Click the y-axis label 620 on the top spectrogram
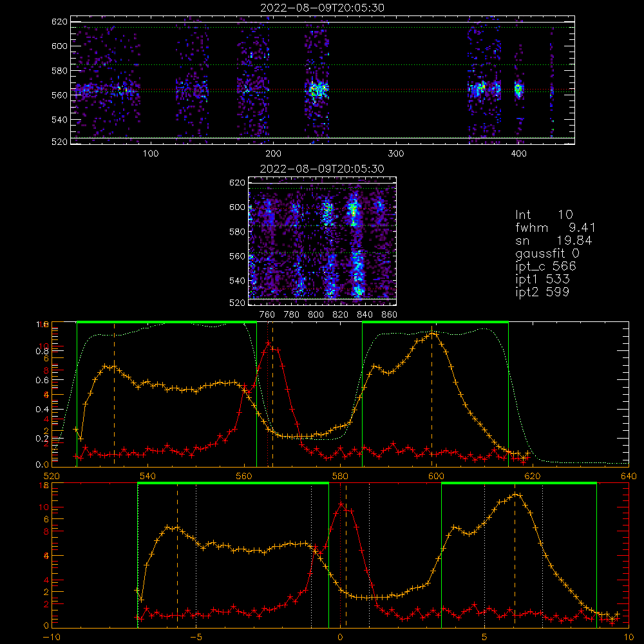 [x=59, y=22]
